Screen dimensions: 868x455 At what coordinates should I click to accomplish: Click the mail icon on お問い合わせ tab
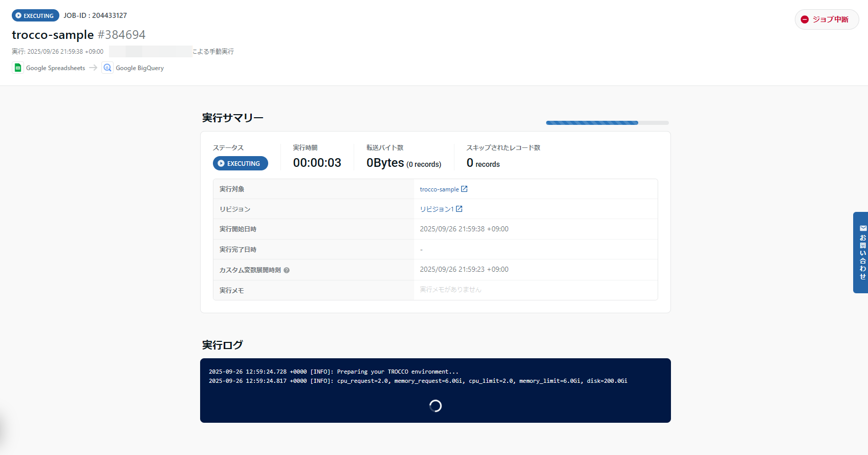(x=863, y=228)
